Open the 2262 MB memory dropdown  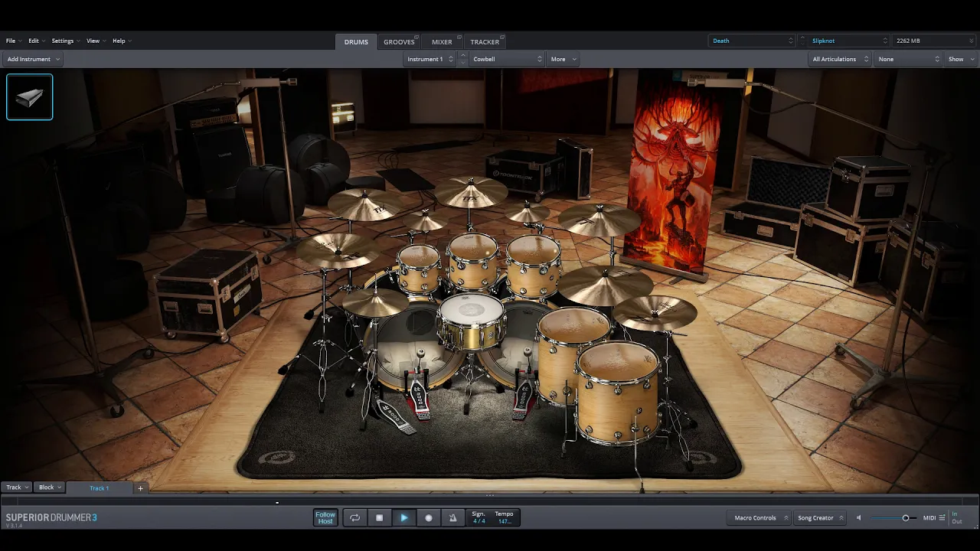point(933,41)
